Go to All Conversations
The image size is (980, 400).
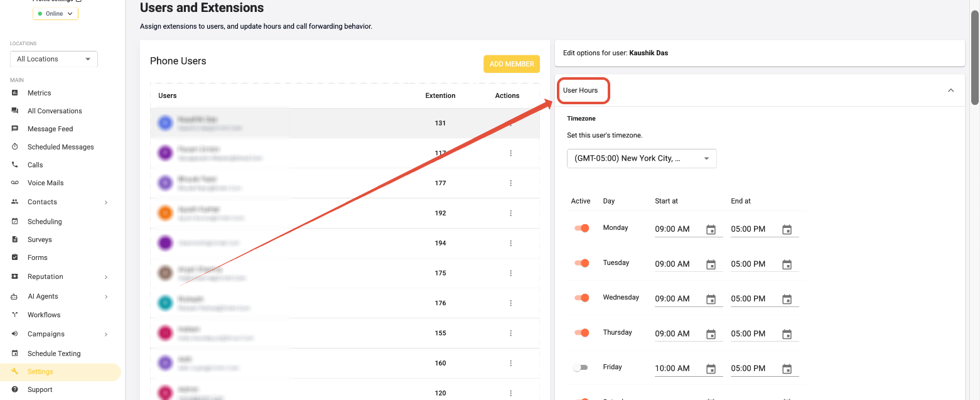tap(55, 111)
